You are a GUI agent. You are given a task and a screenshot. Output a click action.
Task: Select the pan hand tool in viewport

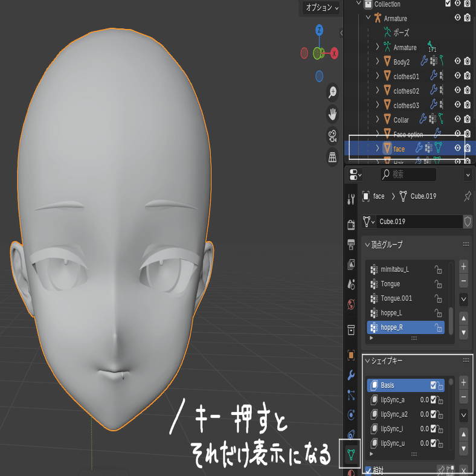(x=332, y=114)
